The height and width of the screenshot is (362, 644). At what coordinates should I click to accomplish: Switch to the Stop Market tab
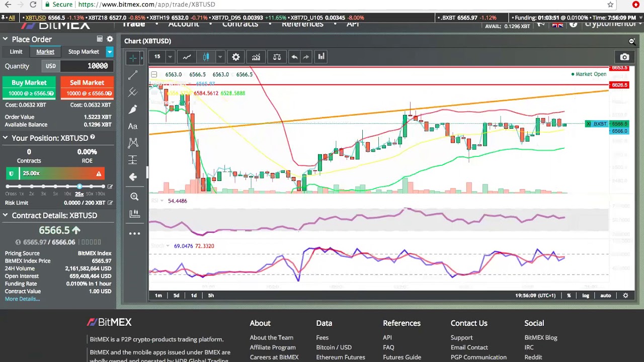point(84,52)
